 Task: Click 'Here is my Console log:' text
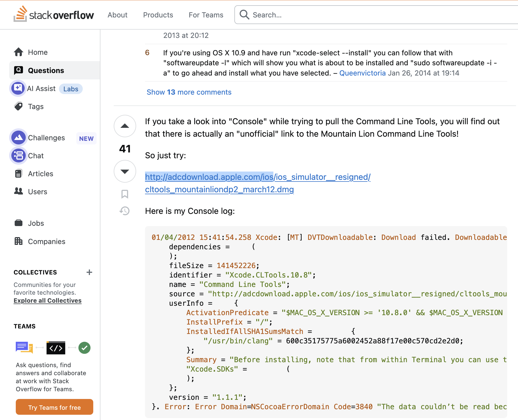pos(190,211)
